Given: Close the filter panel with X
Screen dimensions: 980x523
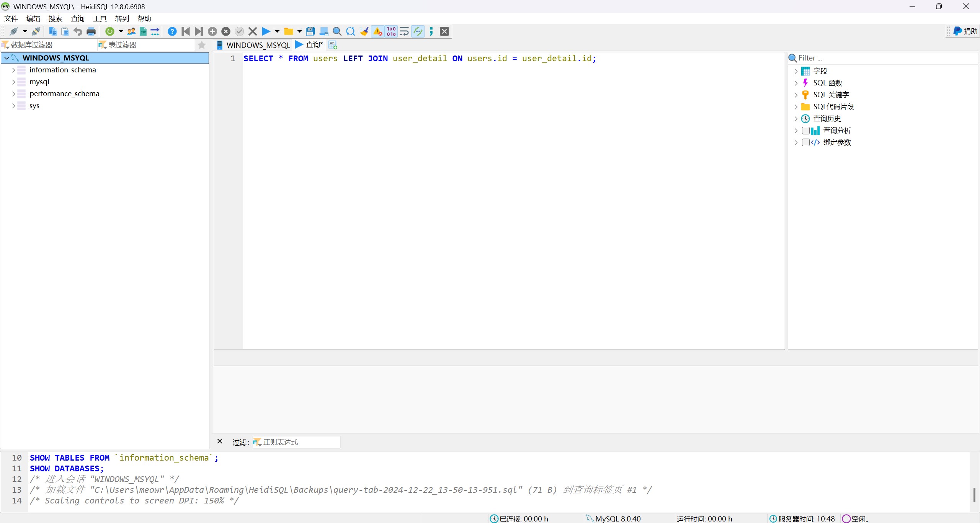Looking at the screenshot, I should [220, 441].
